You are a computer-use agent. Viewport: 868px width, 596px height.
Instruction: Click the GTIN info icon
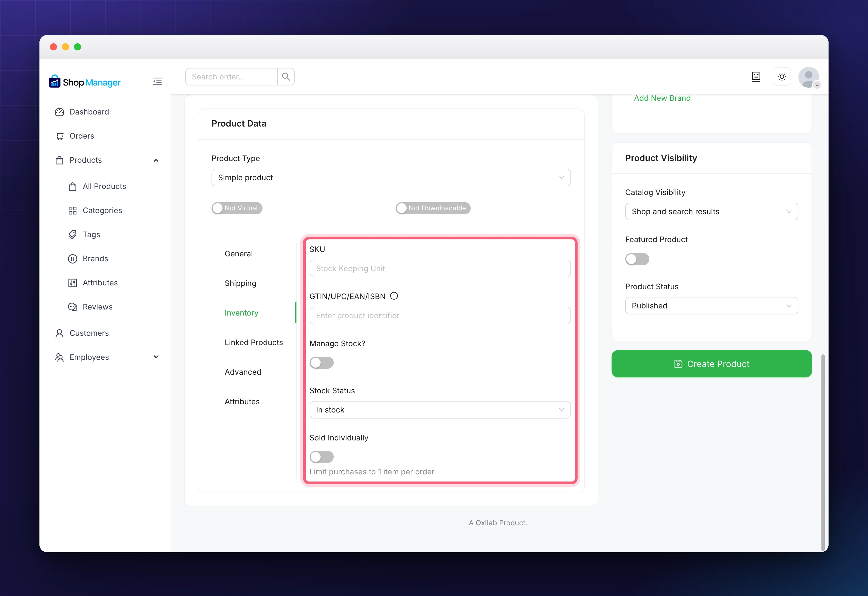coord(394,296)
